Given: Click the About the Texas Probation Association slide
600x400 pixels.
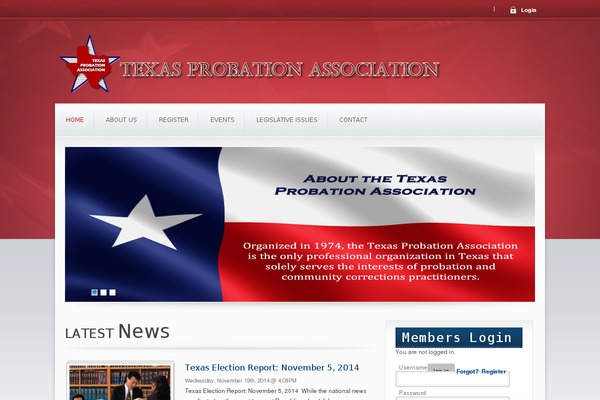Looking at the screenshot, I should click(x=300, y=224).
